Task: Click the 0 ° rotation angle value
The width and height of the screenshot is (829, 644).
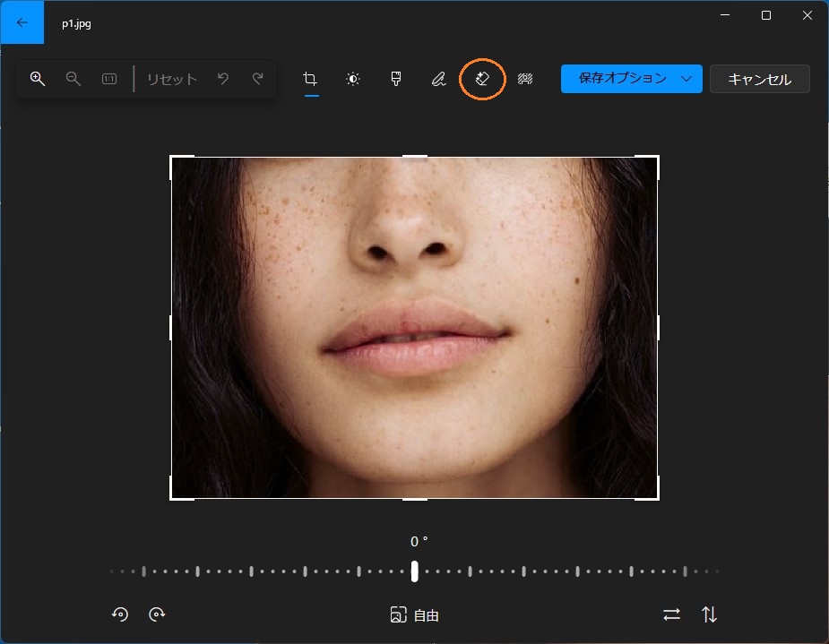Action: pyautogui.click(x=419, y=541)
